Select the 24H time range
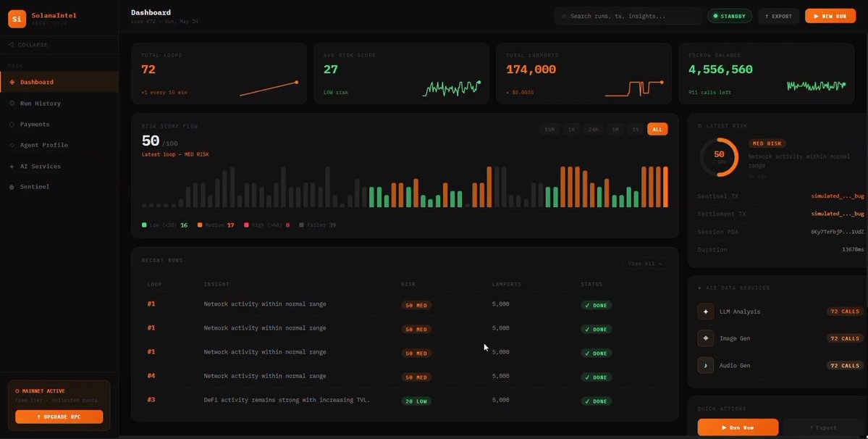 (x=593, y=130)
